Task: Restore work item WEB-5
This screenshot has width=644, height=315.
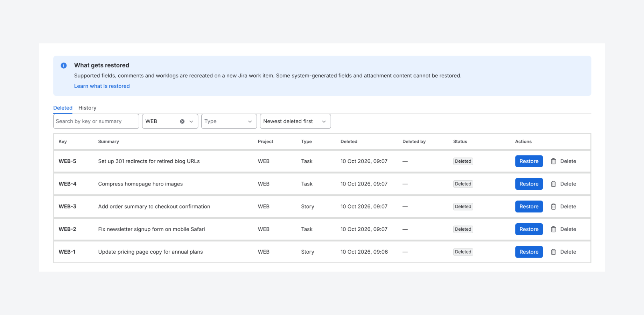Action: (x=529, y=161)
